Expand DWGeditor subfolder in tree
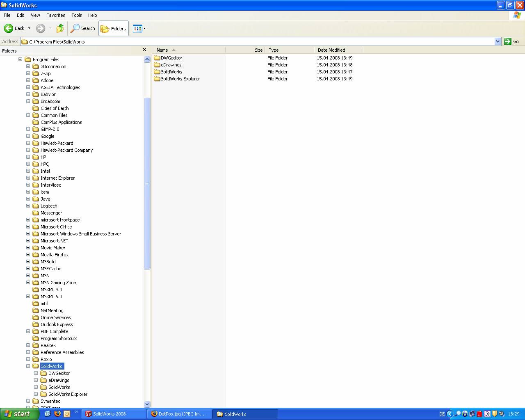This screenshot has height=420, width=525. click(36, 373)
